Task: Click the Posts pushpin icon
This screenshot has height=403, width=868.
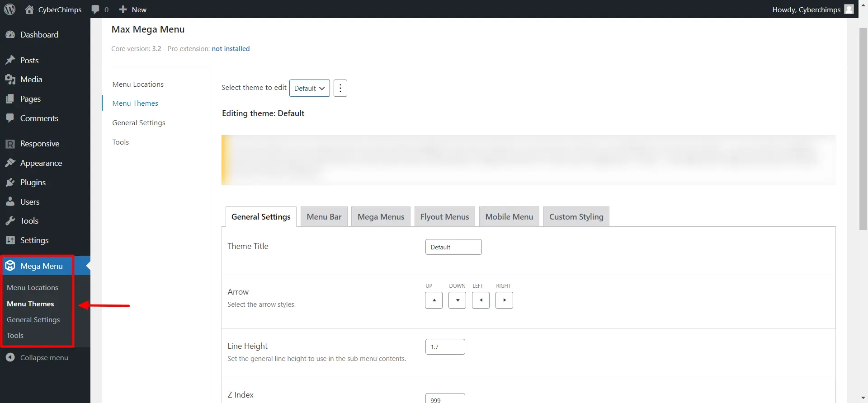Action: point(10,60)
